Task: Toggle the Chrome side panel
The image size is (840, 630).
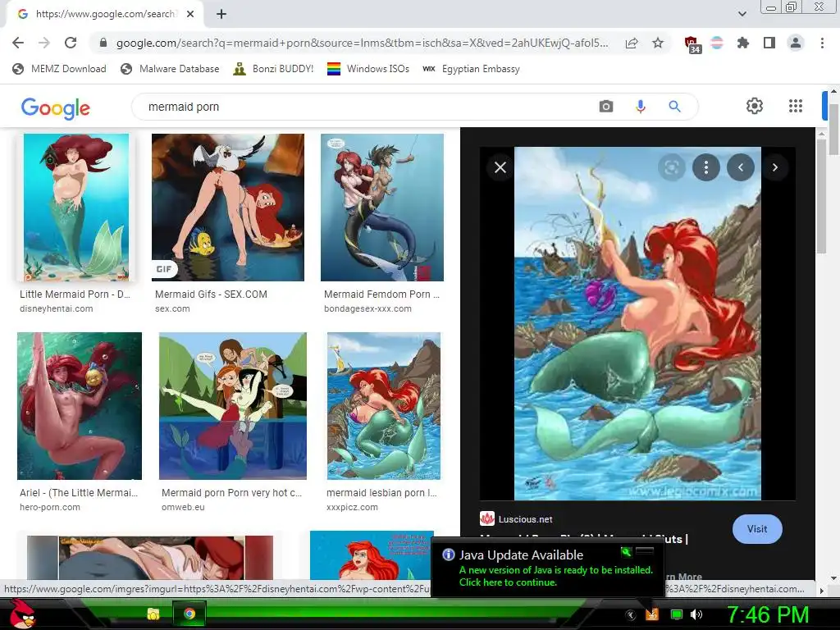Action: click(769, 43)
